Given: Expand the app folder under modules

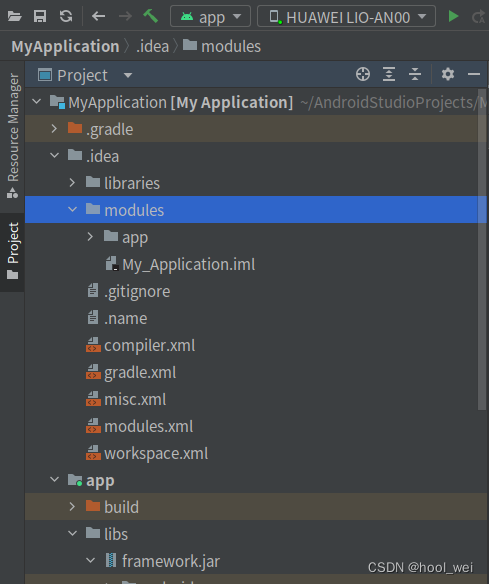Looking at the screenshot, I should point(90,237).
